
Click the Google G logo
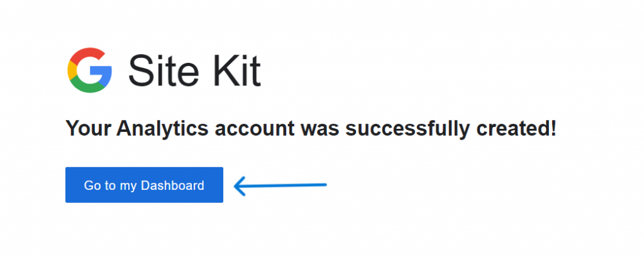tap(89, 70)
